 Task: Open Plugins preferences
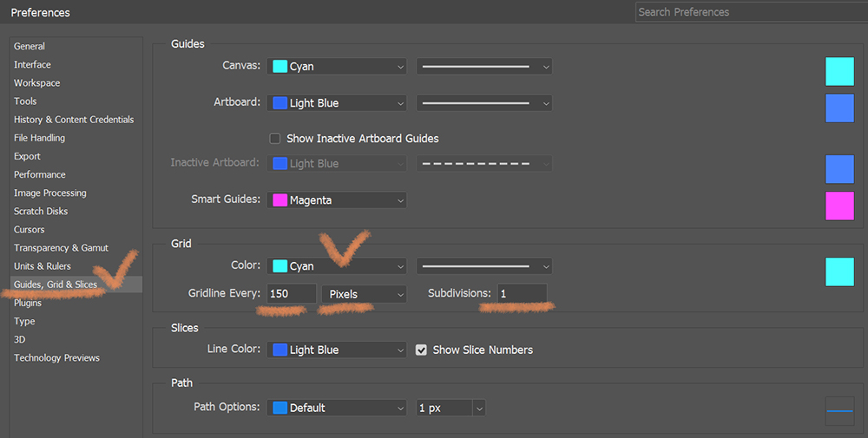[x=28, y=303]
